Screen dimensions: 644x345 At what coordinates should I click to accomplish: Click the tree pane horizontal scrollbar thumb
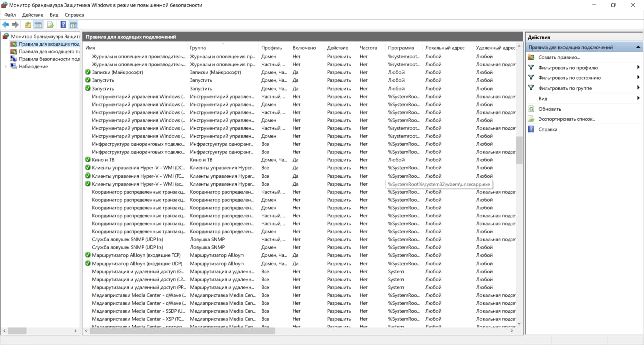pos(17,331)
